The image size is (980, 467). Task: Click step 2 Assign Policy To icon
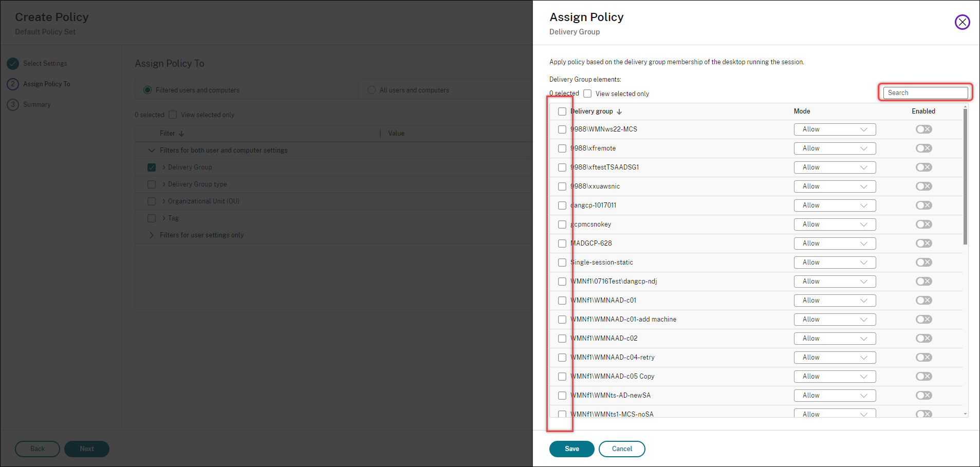point(13,84)
